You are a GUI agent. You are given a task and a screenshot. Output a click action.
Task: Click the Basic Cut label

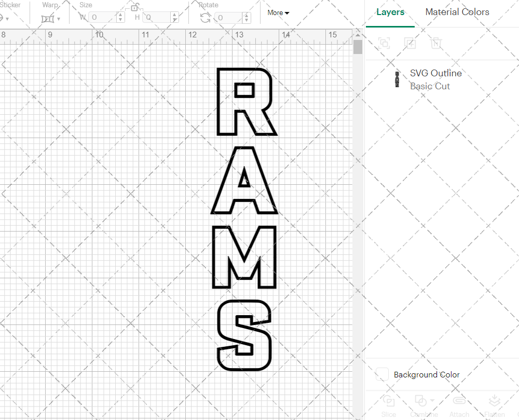pyautogui.click(x=430, y=86)
